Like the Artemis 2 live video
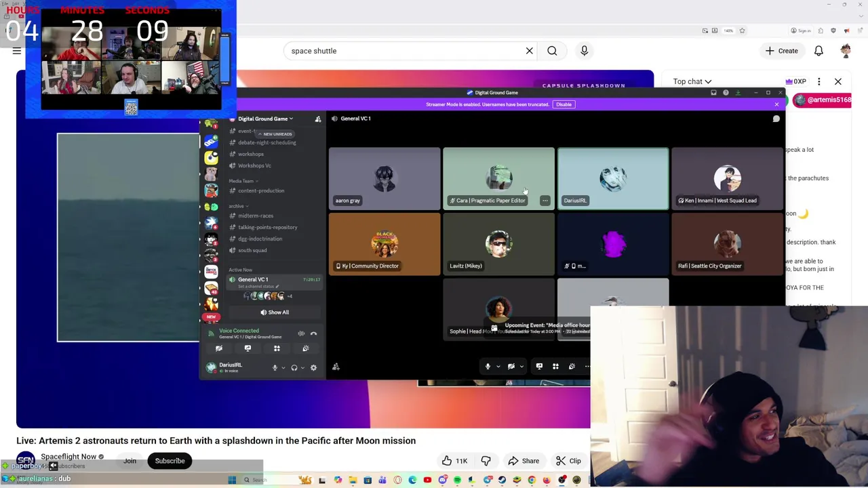 click(x=454, y=461)
